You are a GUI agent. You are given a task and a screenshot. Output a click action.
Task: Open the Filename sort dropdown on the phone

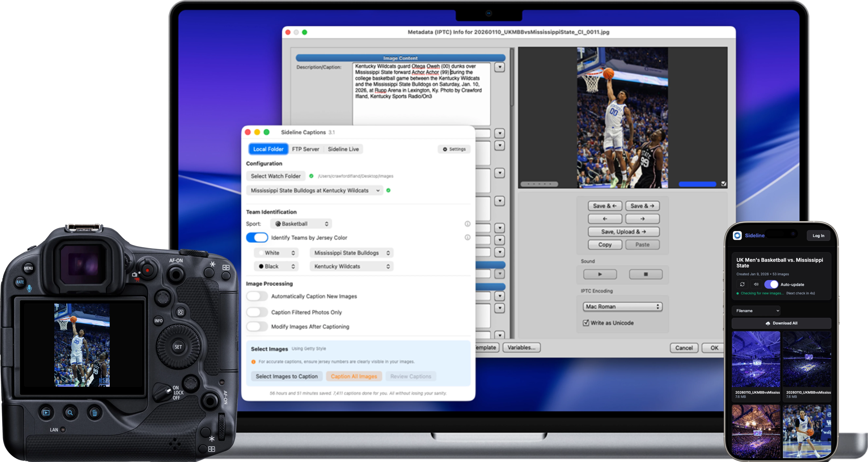(756, 310)
